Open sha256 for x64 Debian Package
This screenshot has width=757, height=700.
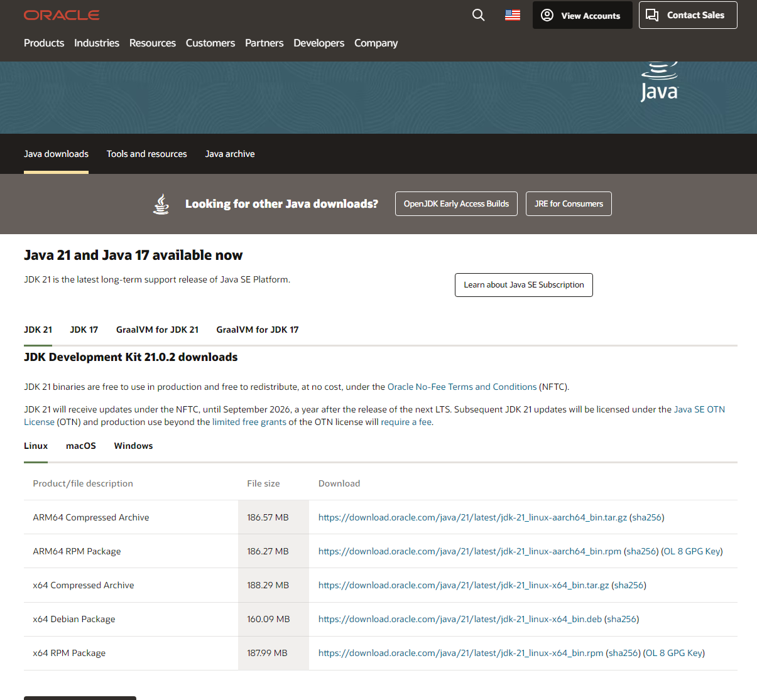[622, 619]
